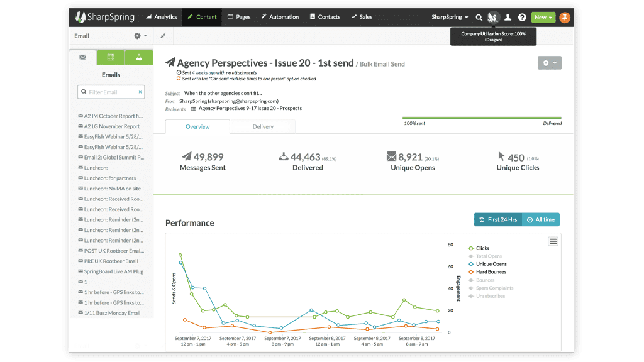Click the Filter Email input field

tap(111, 92)
